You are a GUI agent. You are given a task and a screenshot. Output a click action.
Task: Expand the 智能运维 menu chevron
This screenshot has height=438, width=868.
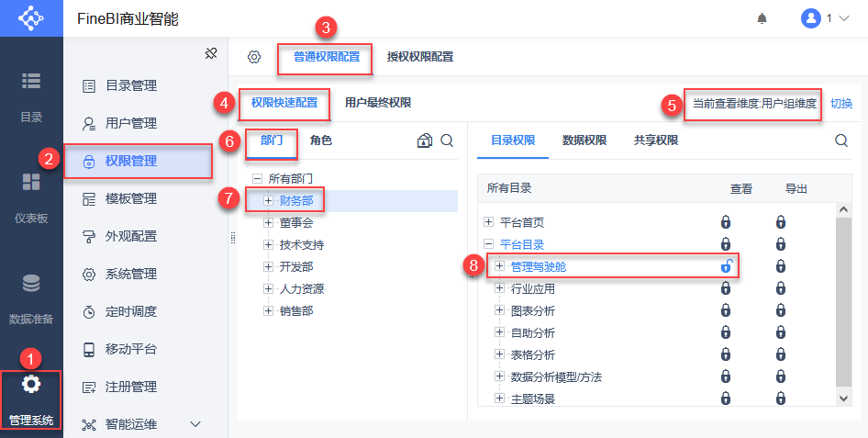click(195, 424)
